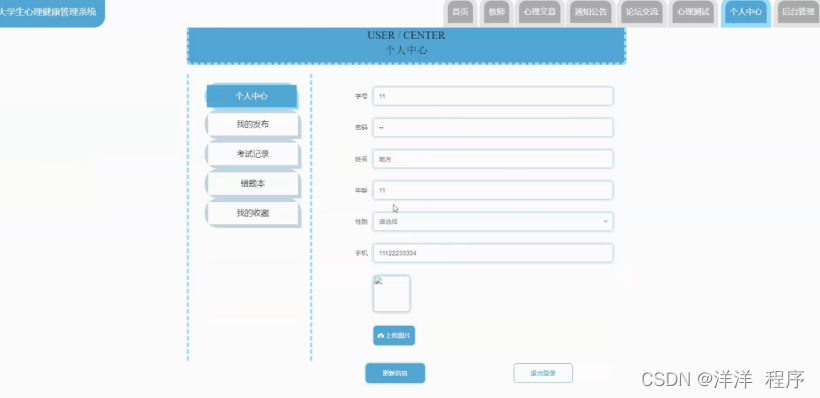
Task: Open the 后台管理 tab
Action: pos(798,13)
